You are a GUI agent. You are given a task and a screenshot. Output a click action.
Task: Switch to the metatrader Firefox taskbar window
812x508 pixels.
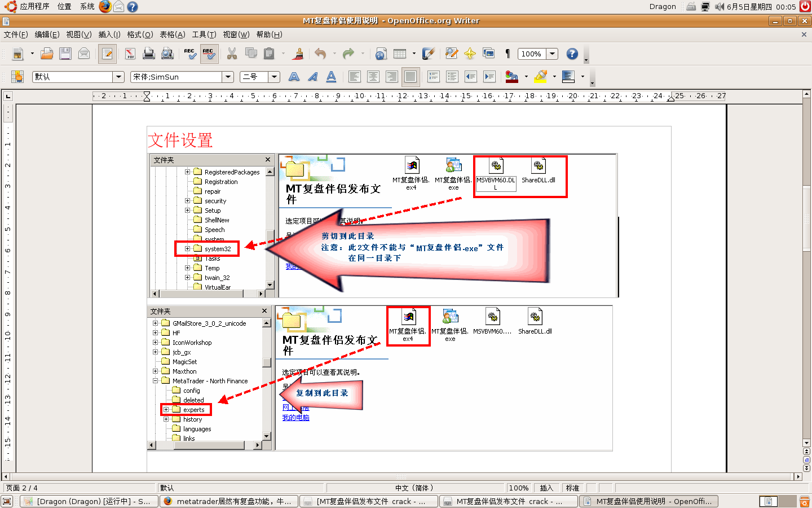point(228,501)
